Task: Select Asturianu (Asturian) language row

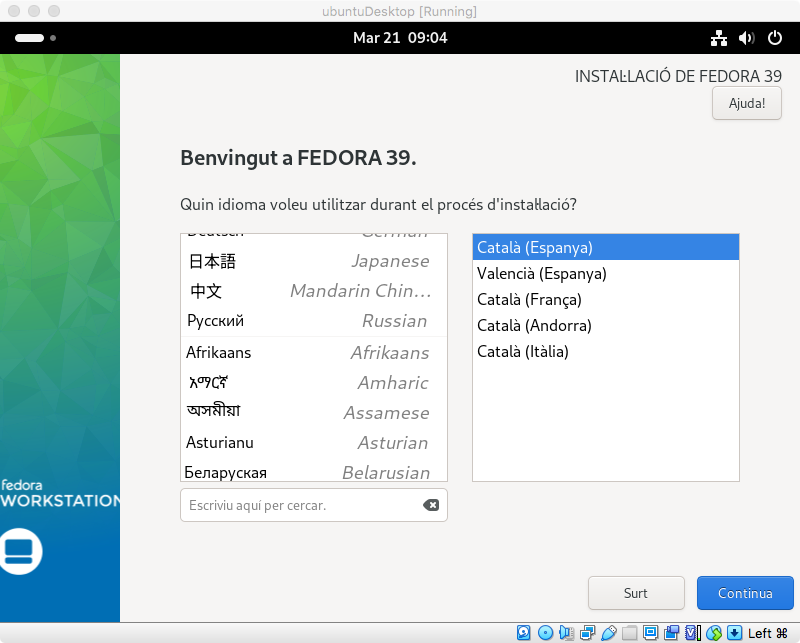Action: tap(314, 442)
